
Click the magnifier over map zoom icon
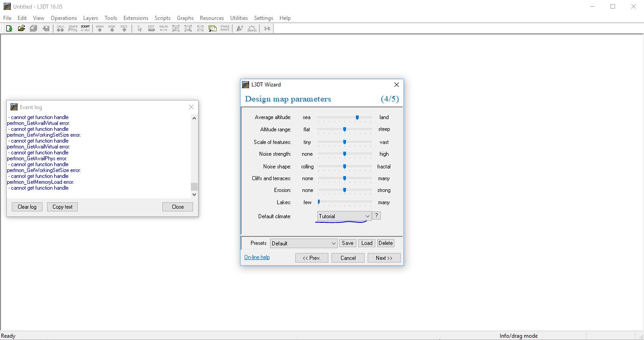[x=213, y=28]
